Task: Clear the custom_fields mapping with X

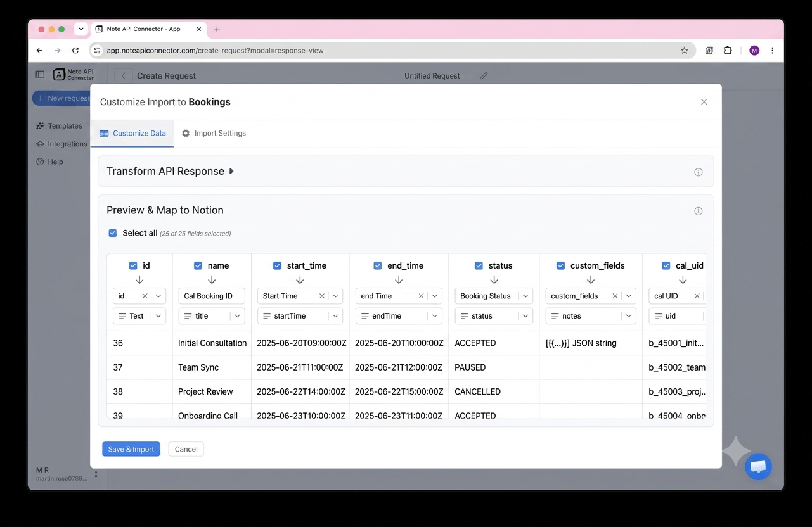Action: point(615,296)
